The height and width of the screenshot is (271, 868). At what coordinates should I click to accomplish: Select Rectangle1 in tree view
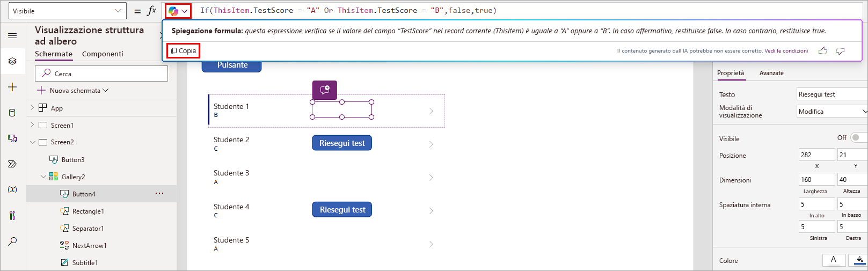click(x=88, y=211)
